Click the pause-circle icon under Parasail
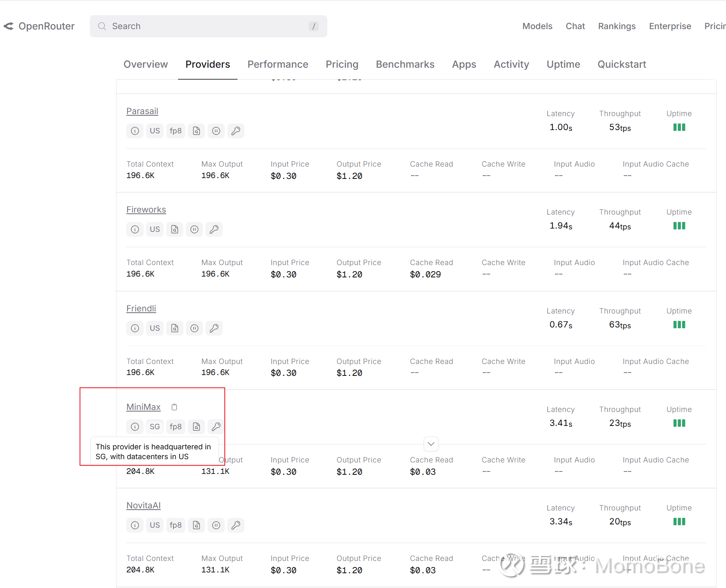 216,131
